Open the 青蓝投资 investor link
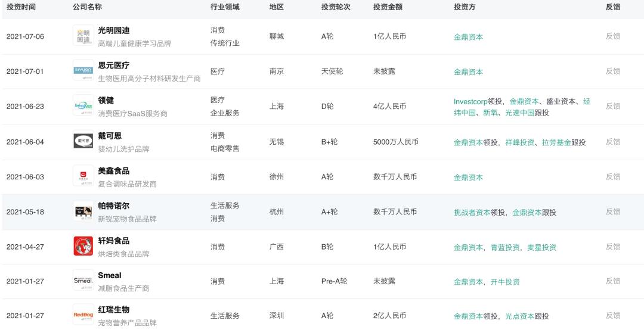This screenshot has height=330, width=644. (x=505, y=247)
